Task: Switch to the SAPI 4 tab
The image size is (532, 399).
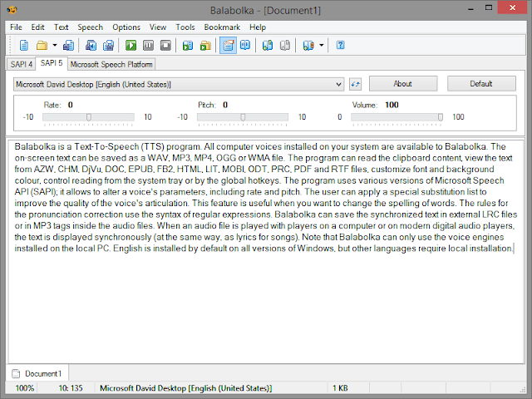Action: click(21, 64)
